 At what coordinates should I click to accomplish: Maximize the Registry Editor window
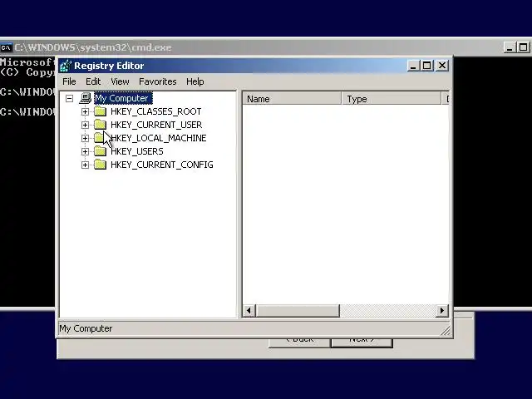pos(426,66)
